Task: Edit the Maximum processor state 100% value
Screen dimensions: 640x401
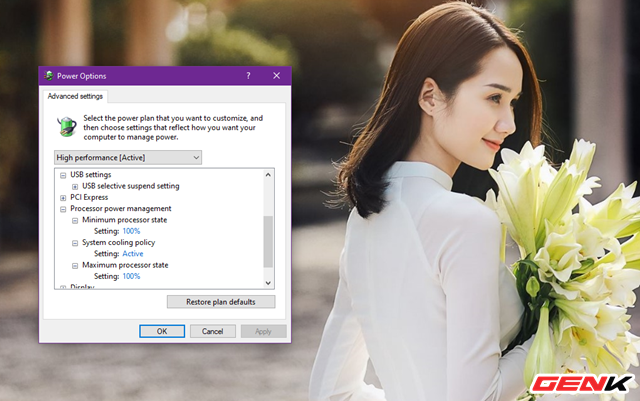Action: (131, 276)
